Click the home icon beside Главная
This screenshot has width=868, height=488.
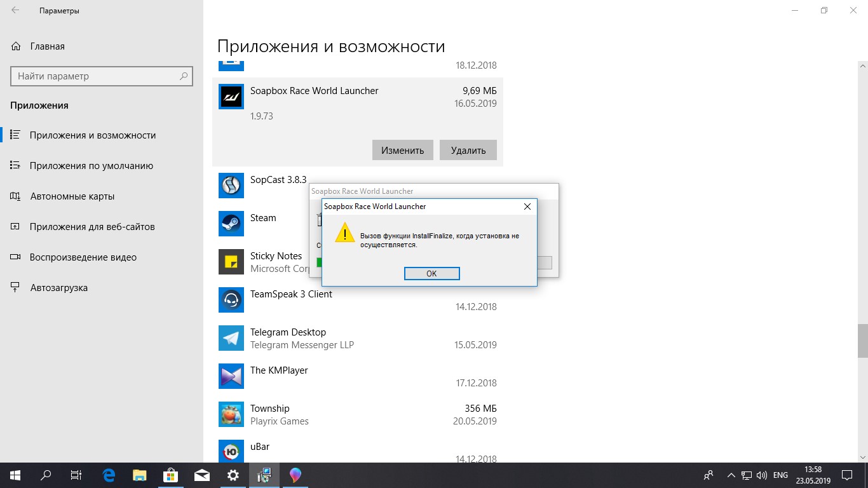pos(16,46)
